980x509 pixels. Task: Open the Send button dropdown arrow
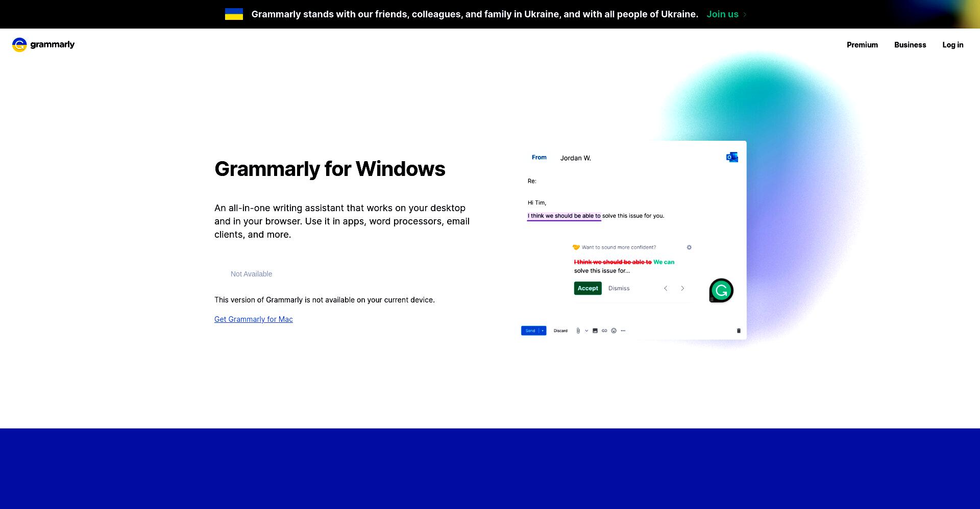543,330
